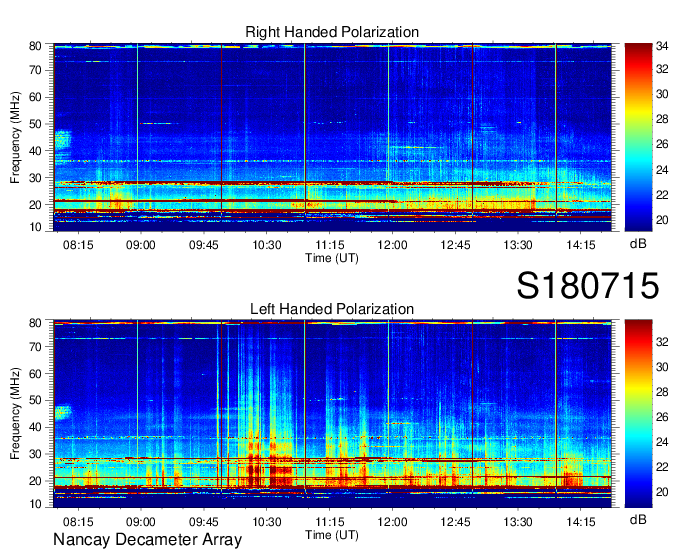Click "11:15" tick on right-handed plot time axis
680x552 pixels.
click(330, 245)
